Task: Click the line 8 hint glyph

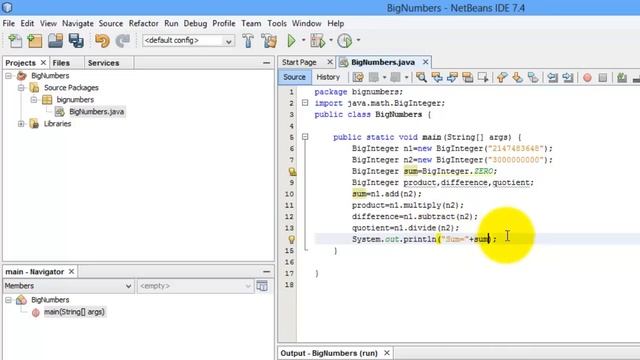Action: (291, 171)
